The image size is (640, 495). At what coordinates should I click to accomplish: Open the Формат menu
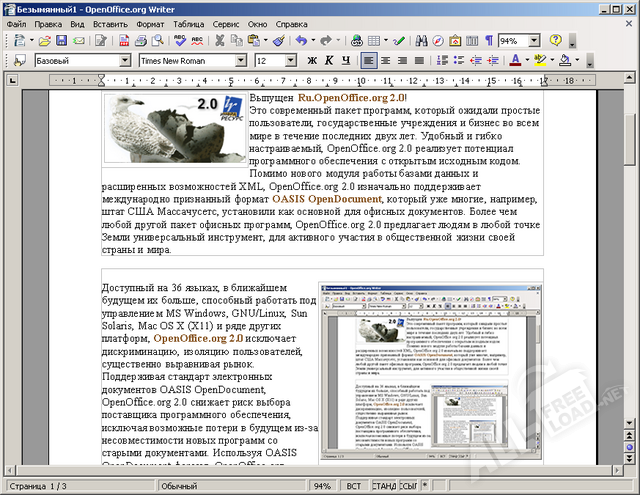click(150, 22)
